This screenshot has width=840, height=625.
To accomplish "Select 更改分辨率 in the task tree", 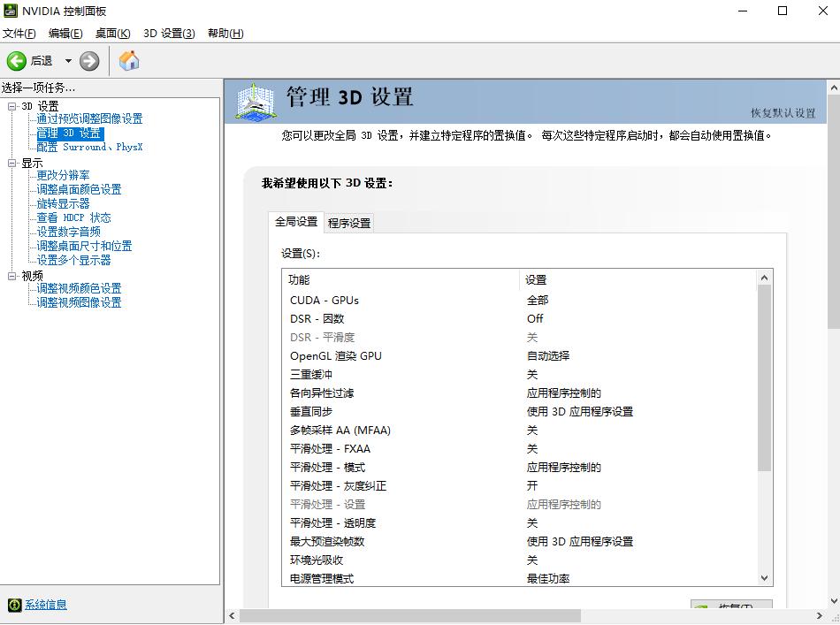I will 62,175.
